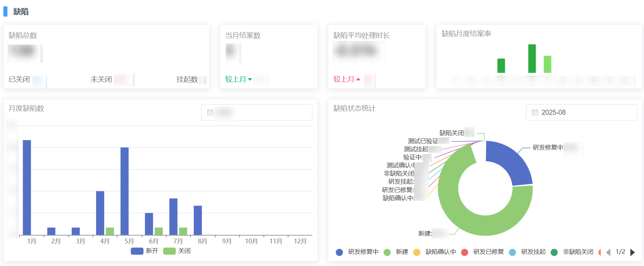
Task: Toggle the 关闭 series legend
Action: (177, 251)
